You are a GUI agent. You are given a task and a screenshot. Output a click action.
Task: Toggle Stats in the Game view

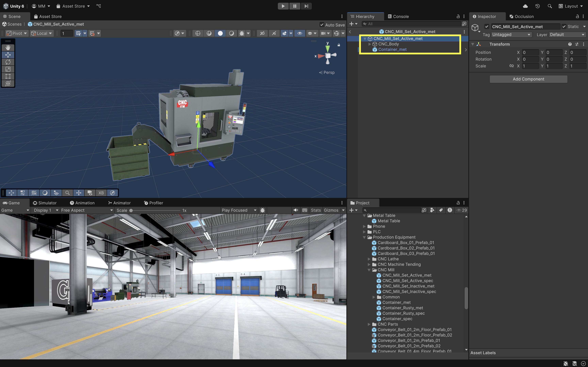(316, 210)
